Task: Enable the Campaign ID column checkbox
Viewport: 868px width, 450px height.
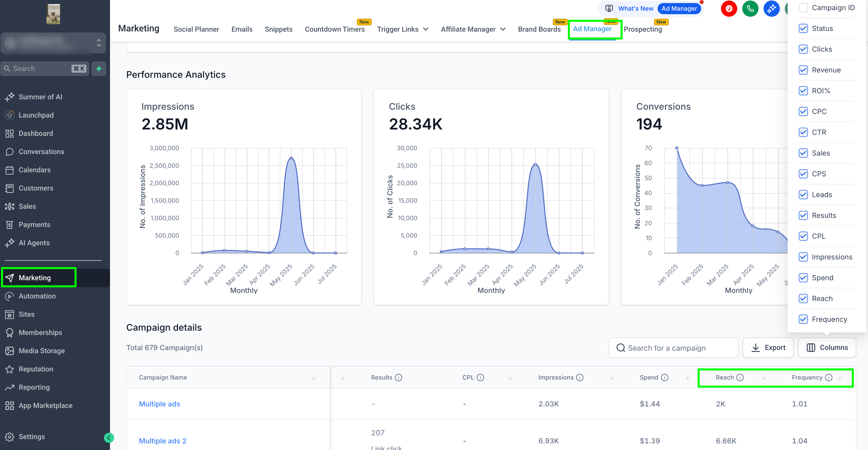Action: click(x=803, y=8)
